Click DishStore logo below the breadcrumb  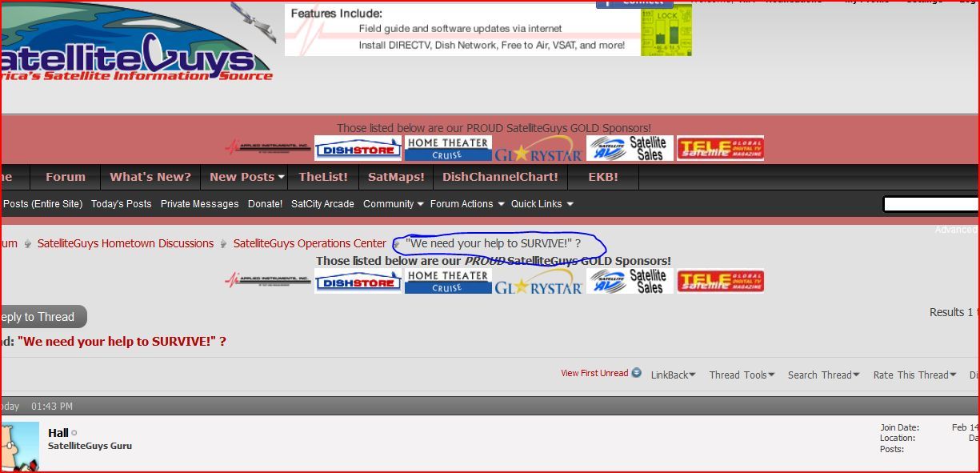click(x=358, y=282)
